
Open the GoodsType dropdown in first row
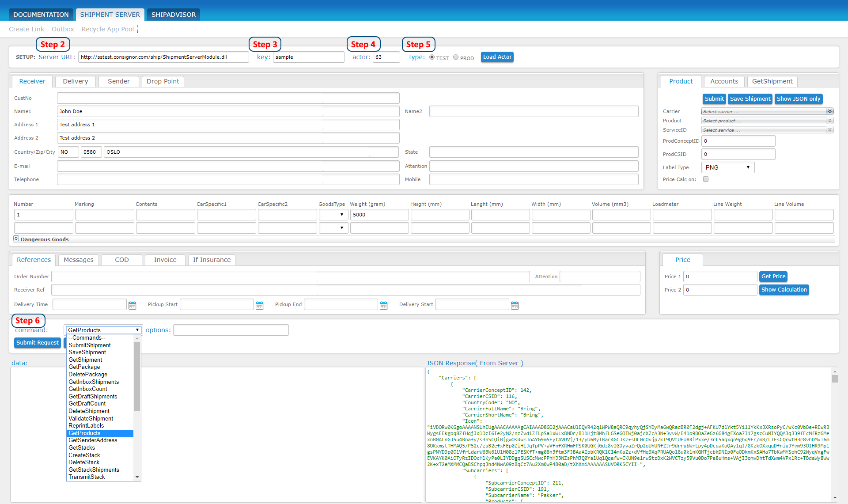333,215
